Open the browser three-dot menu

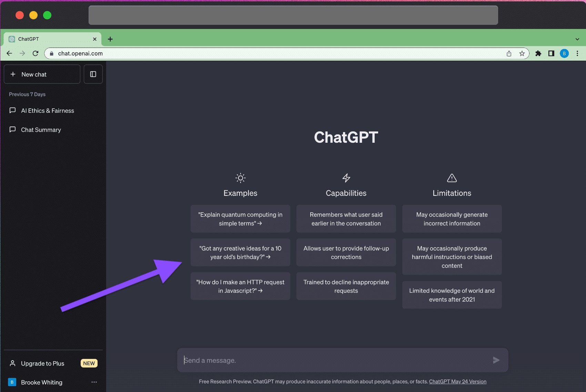[578, 53]
